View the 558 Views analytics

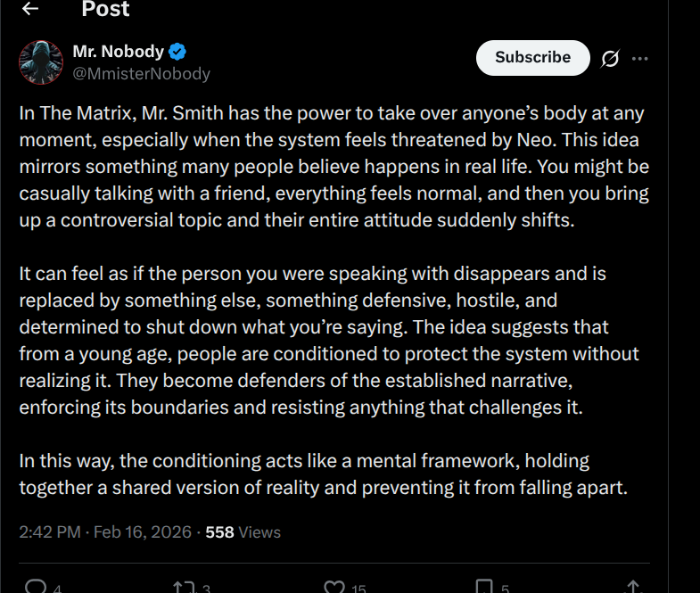(x=243, y=532)
